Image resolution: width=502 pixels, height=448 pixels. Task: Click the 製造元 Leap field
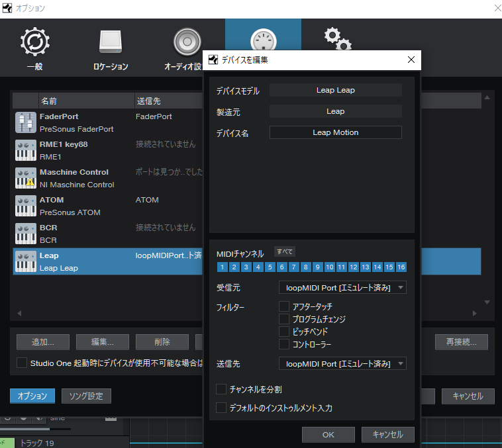336,111
